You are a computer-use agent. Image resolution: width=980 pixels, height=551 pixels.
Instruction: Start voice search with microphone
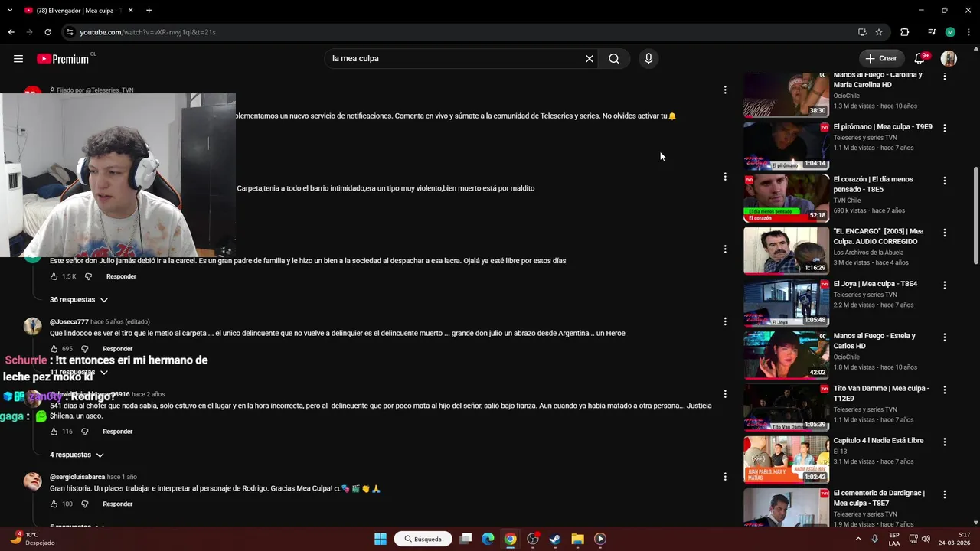(x=648, y=58)
